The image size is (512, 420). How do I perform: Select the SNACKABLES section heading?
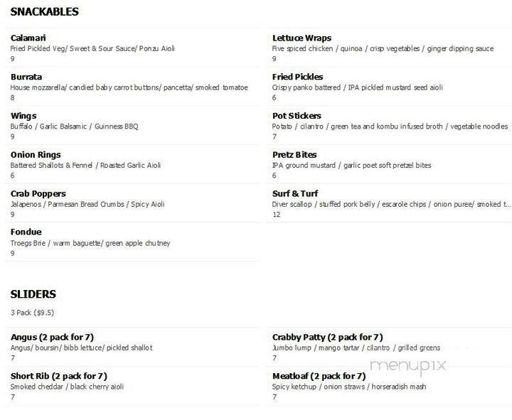[44, 12]
